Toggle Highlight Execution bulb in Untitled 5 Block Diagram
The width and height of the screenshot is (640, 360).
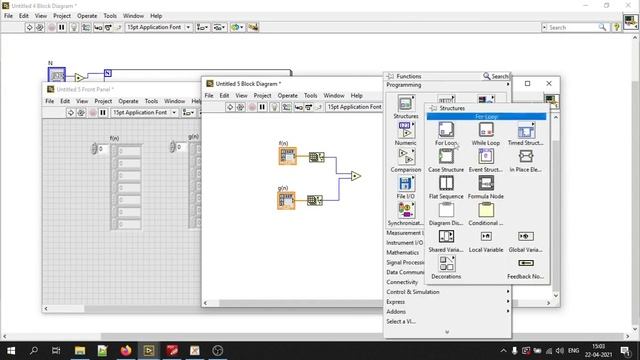pyautogui.click(x=274, y=107)
